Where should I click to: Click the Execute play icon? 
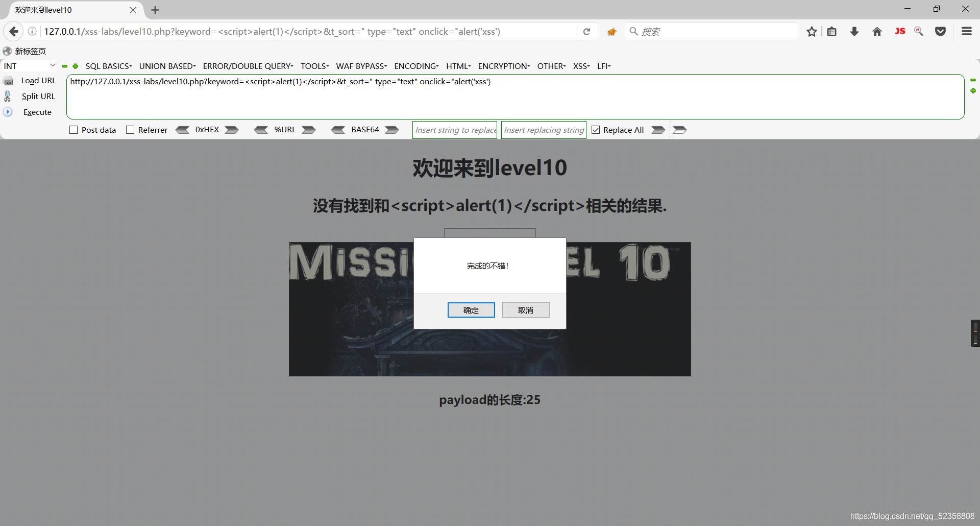[x=8, y=112]
